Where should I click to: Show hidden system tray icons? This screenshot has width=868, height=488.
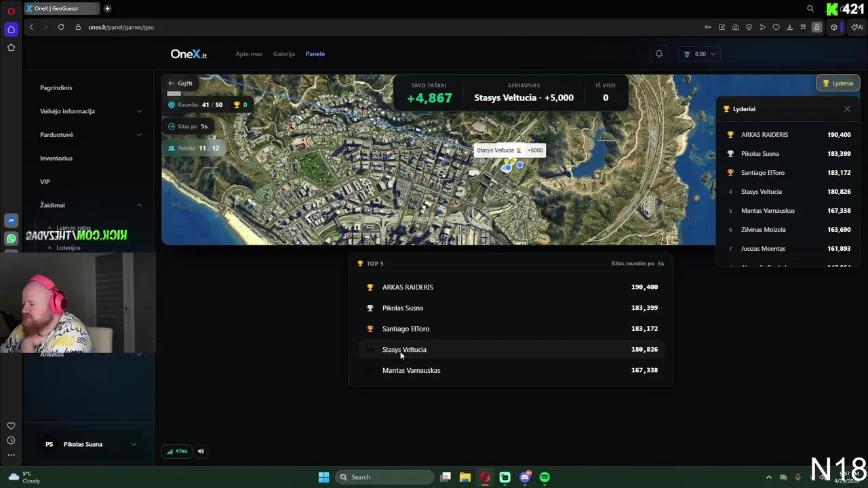coord(768,477)
